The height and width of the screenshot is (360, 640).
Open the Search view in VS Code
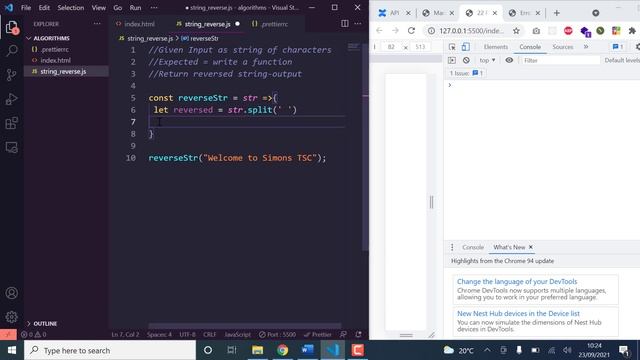tap(11, 51)
